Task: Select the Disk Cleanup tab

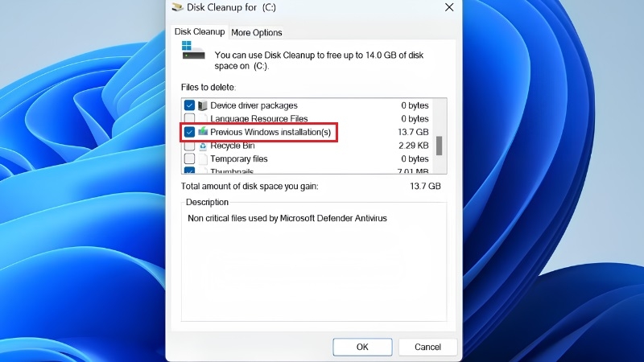Action: (x=200, y=31)
